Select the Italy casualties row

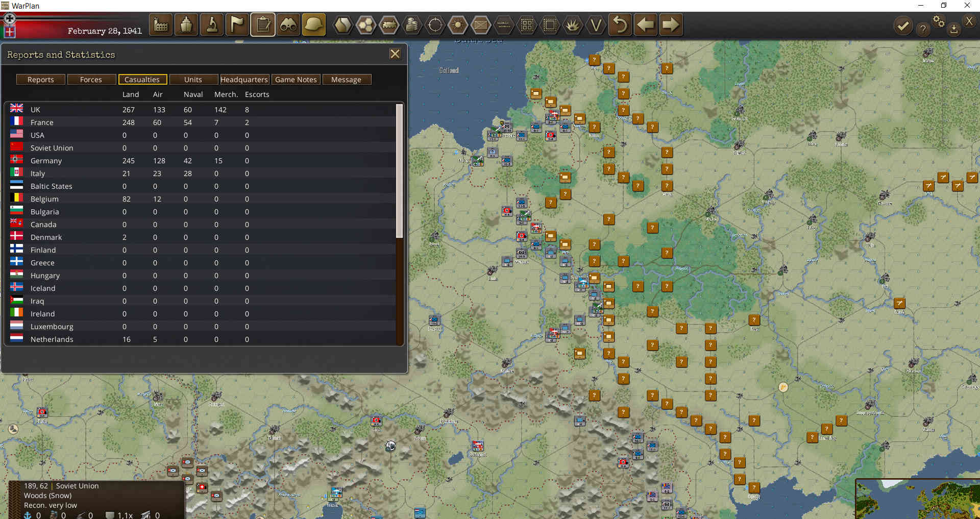click(x=202, y=174)
